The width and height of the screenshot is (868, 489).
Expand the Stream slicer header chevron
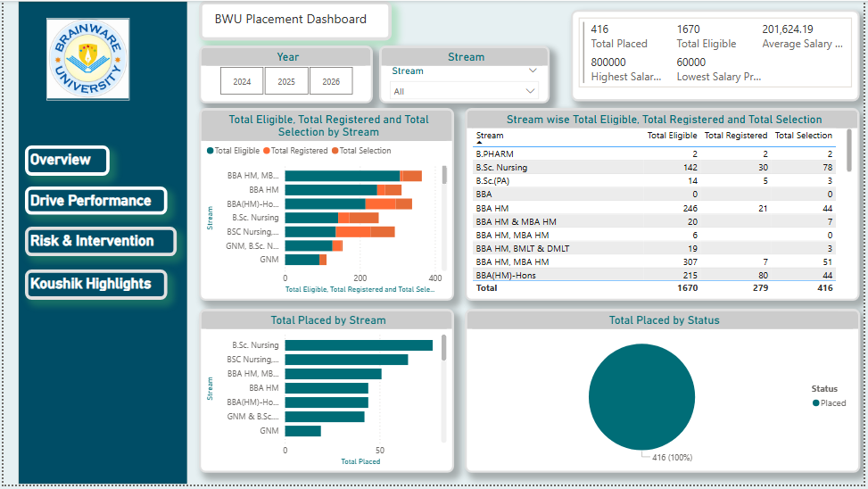click(533, 70)
